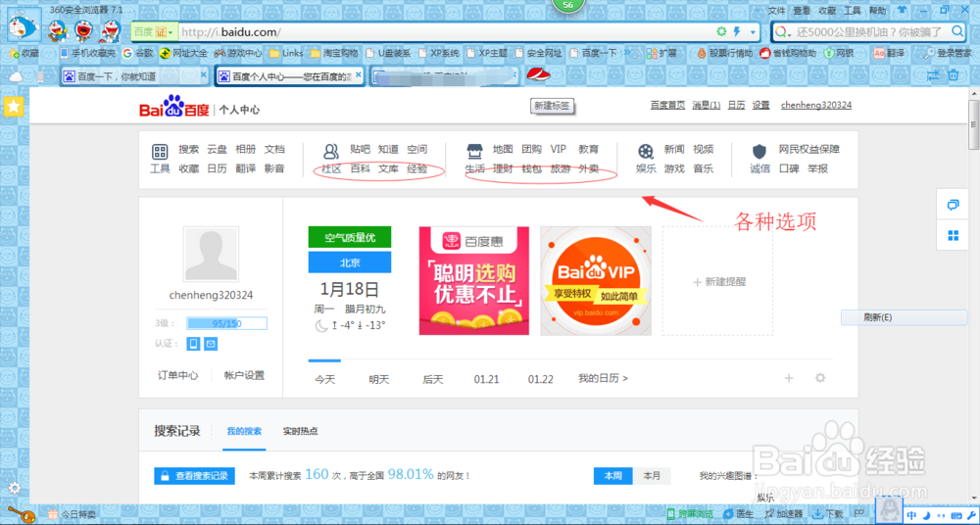Click the grid apps icon on right sidebar

pos(954,235)
